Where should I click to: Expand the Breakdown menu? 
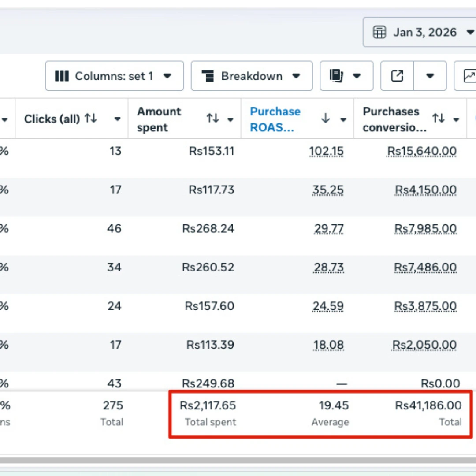251,76
